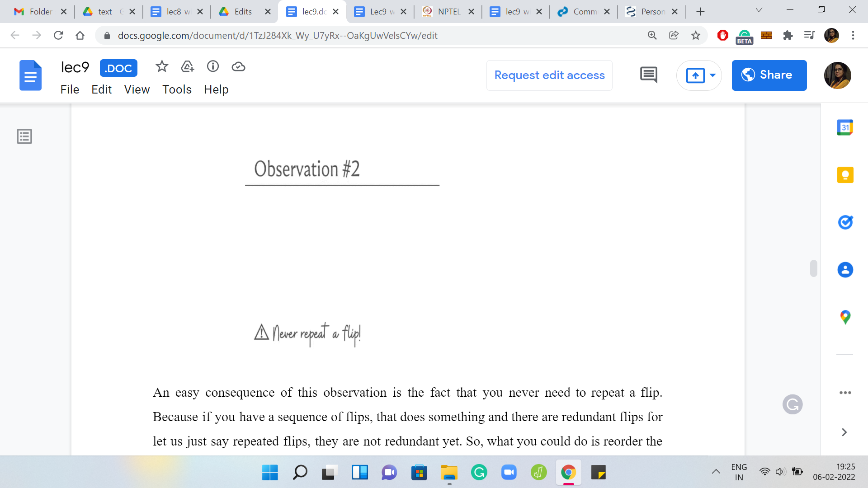Switch to the NPTEL tab
868x488 pixels.
[x=448, y=12]
